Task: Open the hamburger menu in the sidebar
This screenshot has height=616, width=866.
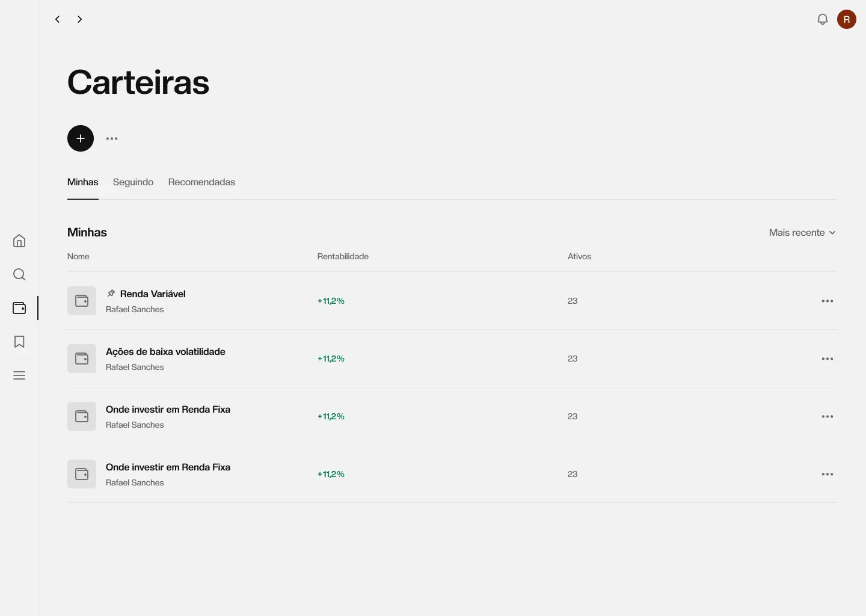Action: point(19,375)
